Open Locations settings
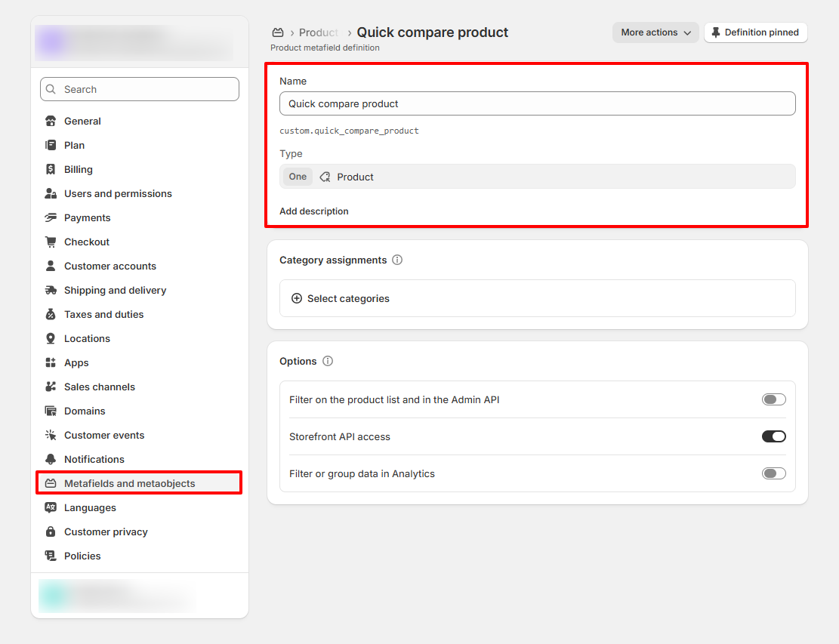Screen dimensions: 839x644 139,338
